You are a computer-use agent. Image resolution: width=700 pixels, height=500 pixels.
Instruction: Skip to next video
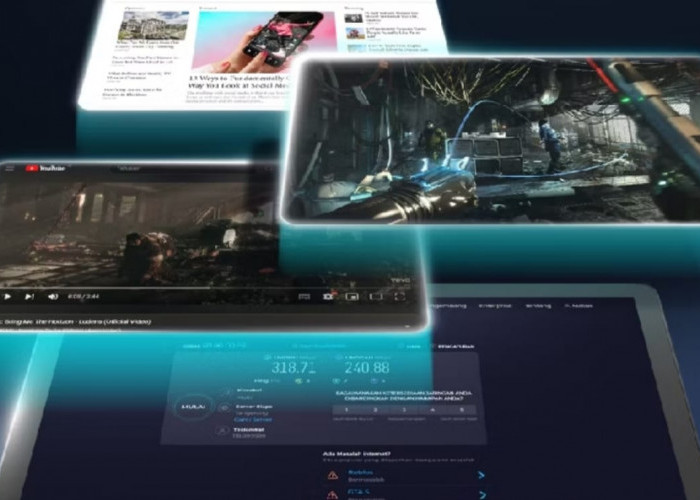pyautogui.click(x=29, y=296)
